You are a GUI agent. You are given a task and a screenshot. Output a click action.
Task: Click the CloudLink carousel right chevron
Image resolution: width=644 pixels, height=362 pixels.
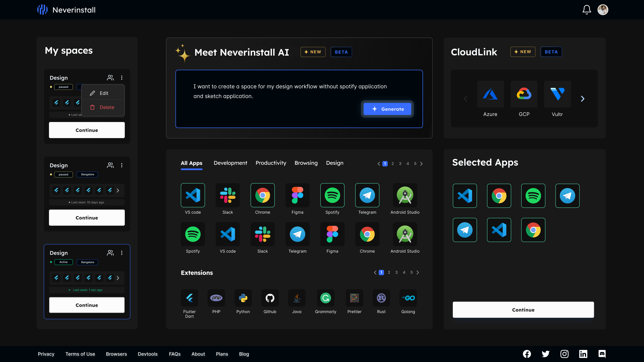pyautogui.click(x=583, y=99)
